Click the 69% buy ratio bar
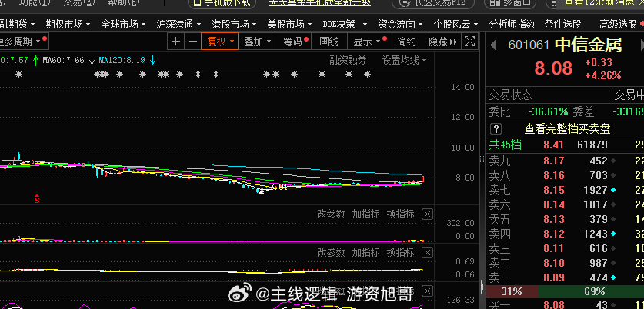Viewport: 644px width, 309px height. [x=591, y=292]
